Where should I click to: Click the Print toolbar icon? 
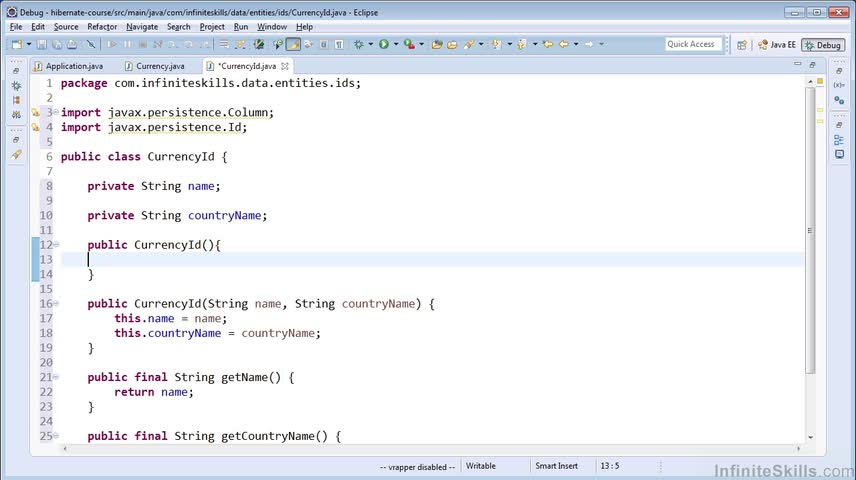pyautogui.click(x=72, y=44)
